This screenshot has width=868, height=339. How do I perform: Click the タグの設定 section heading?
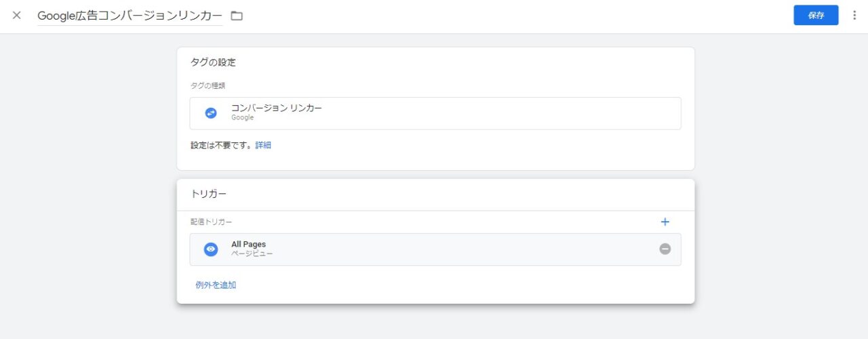[213, 62]
